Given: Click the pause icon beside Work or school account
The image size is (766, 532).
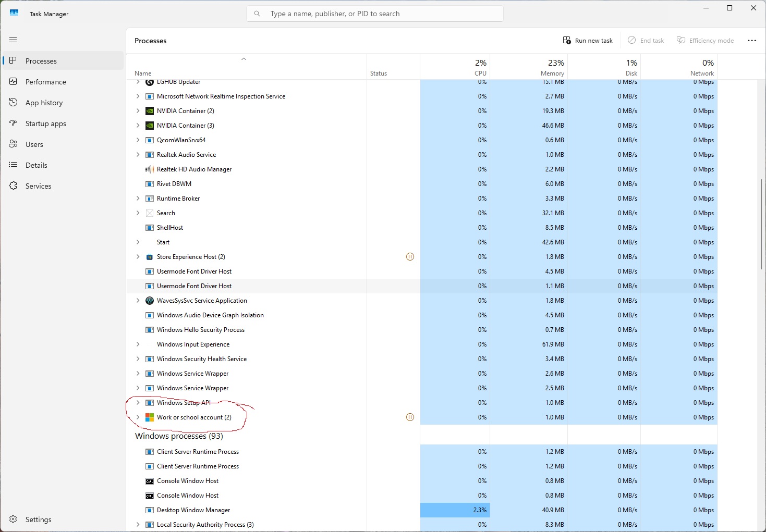Looking at the screenshot, I should pyautogui.click(x=410, y=417).
